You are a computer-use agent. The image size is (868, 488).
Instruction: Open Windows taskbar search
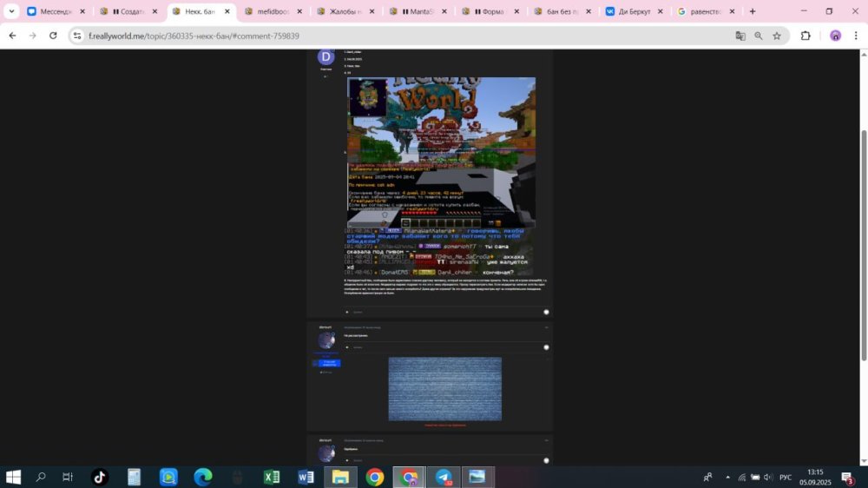click(x=41, y=477)
